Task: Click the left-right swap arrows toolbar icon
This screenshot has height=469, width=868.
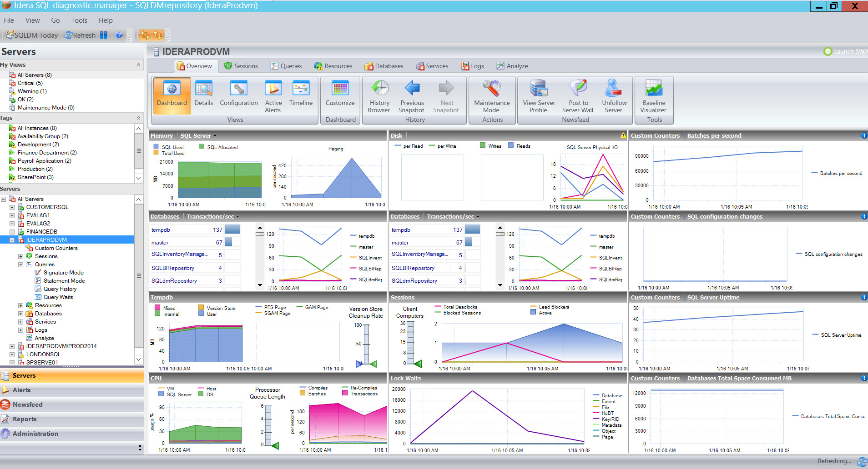Action: click(145, 35)
